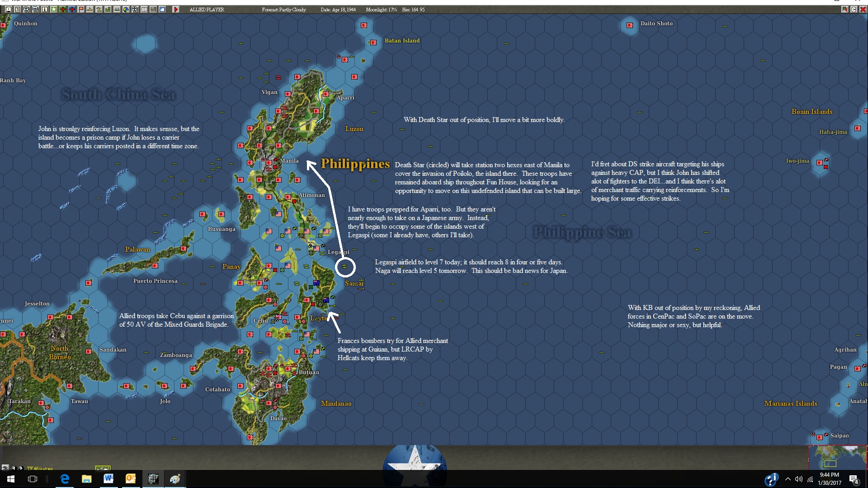The width and height of the screenshot is (868, 488).
Task: Click the green star toolbar icon
Action: pos(53,9)
